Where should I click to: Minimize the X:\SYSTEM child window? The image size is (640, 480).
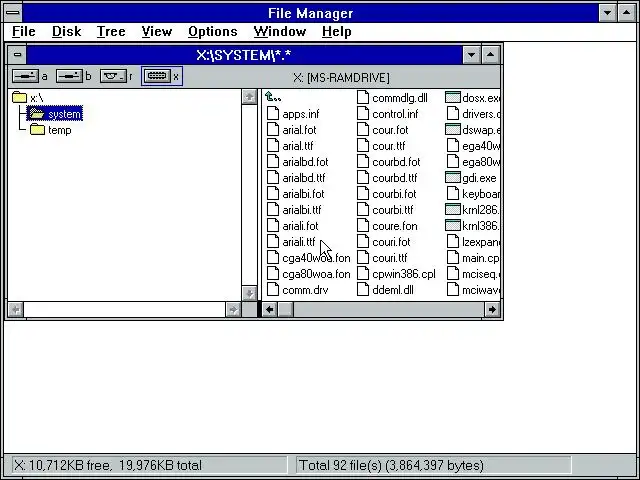[x=471, y=55]
